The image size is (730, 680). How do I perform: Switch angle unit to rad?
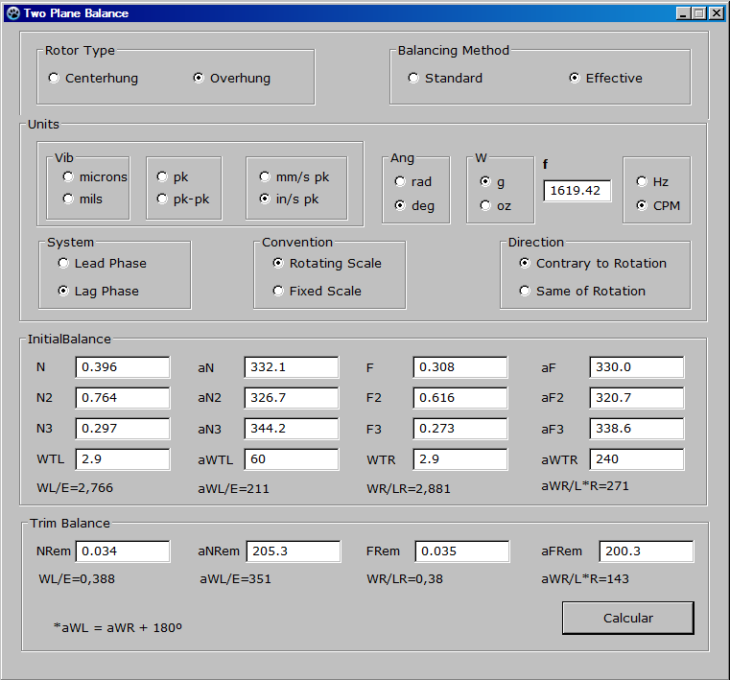click(400, 182)
